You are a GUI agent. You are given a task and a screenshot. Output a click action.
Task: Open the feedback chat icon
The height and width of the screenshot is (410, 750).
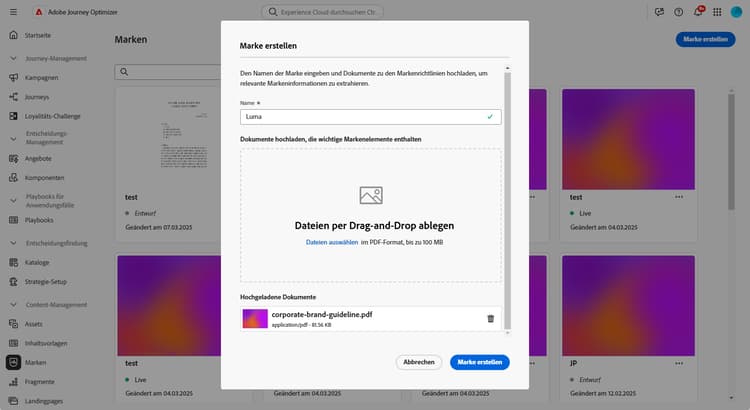659,12
